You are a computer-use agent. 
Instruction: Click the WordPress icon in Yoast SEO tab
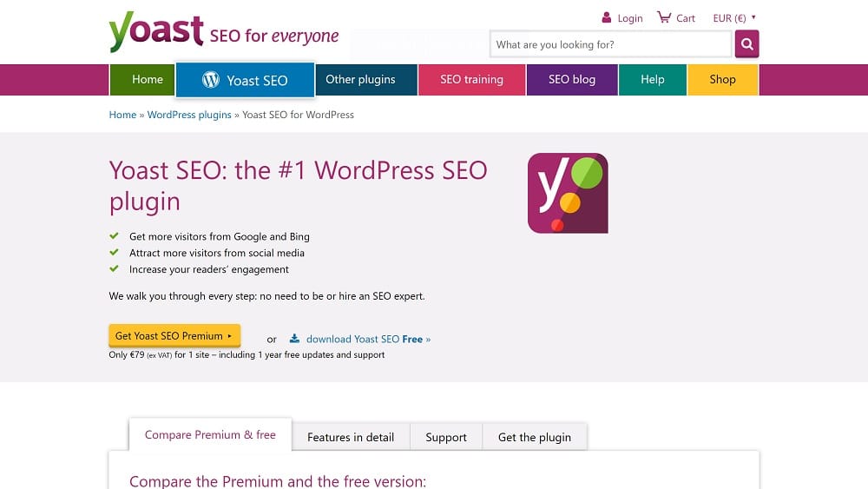pos(210,80)
